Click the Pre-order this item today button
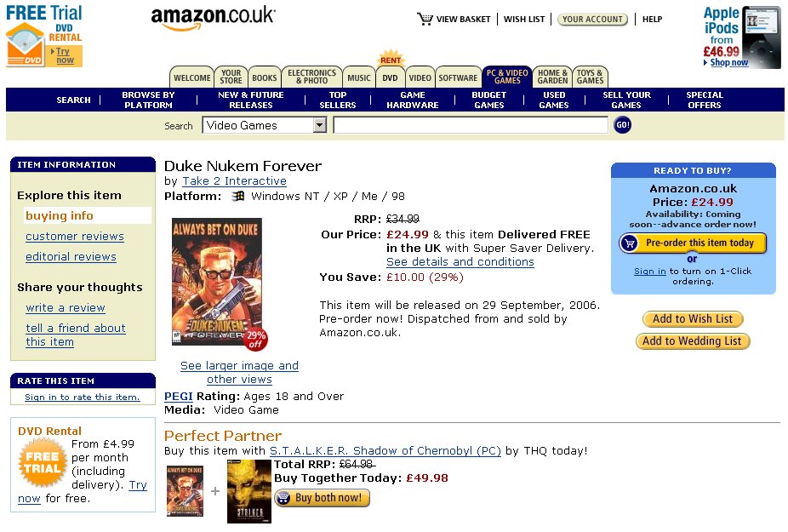This screenshot has width=788, height=532. click(x=692, y=243)
